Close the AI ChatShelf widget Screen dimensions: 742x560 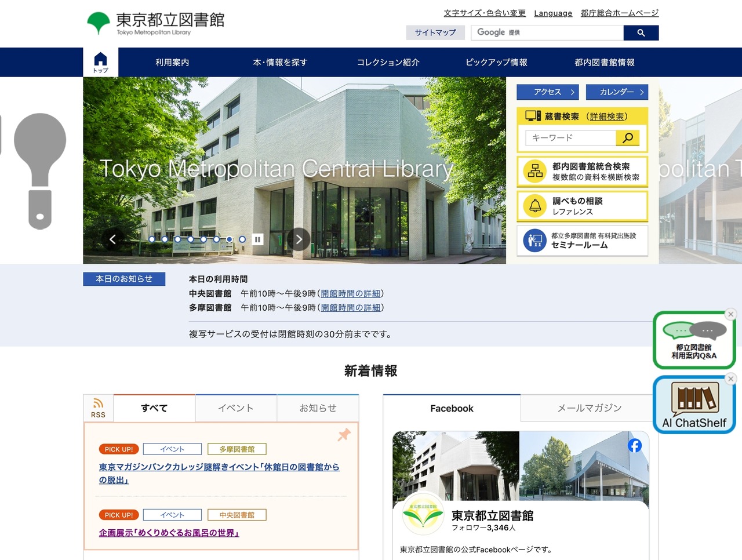point(730,379)
